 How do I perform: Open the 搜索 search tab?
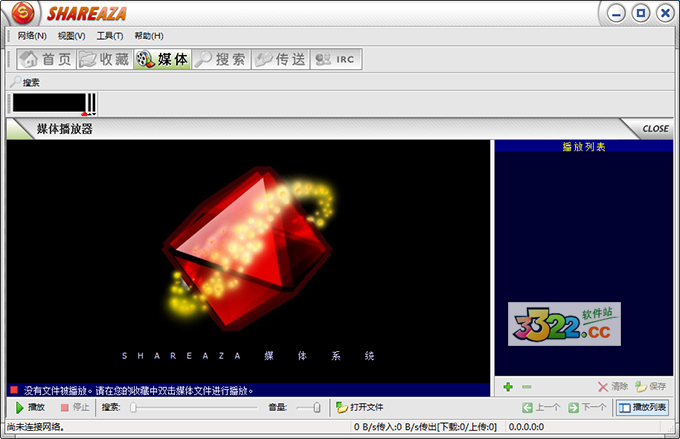[x=221, y=59]
